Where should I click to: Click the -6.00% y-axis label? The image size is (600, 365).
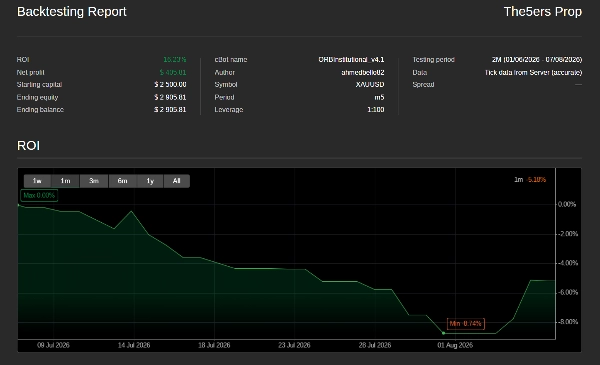point(567,292)
